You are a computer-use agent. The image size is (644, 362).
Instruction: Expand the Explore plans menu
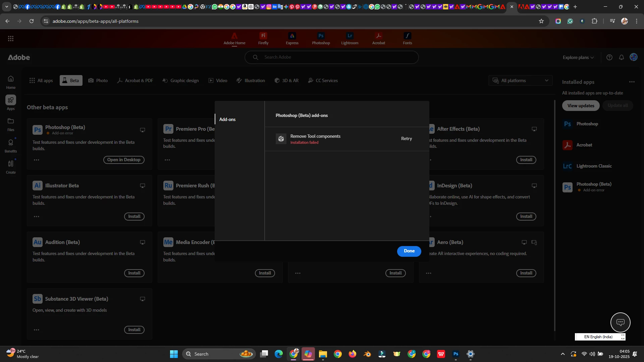point(578,57)
